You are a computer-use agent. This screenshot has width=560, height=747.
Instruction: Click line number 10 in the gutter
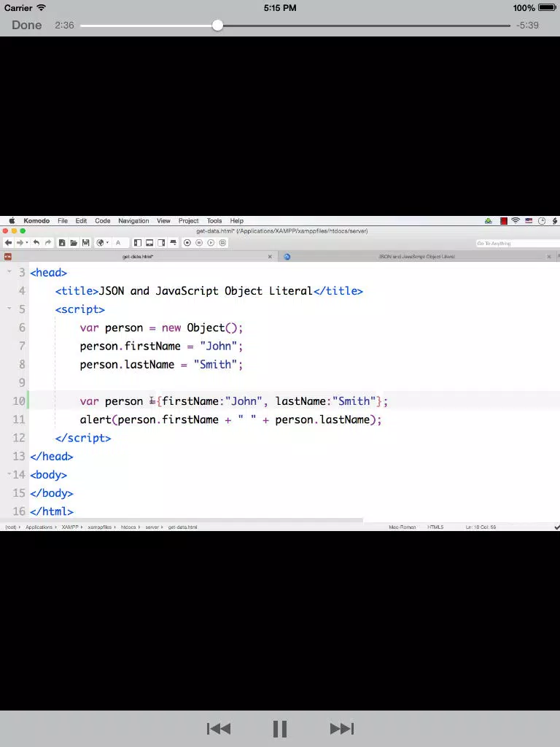[18, 401]
